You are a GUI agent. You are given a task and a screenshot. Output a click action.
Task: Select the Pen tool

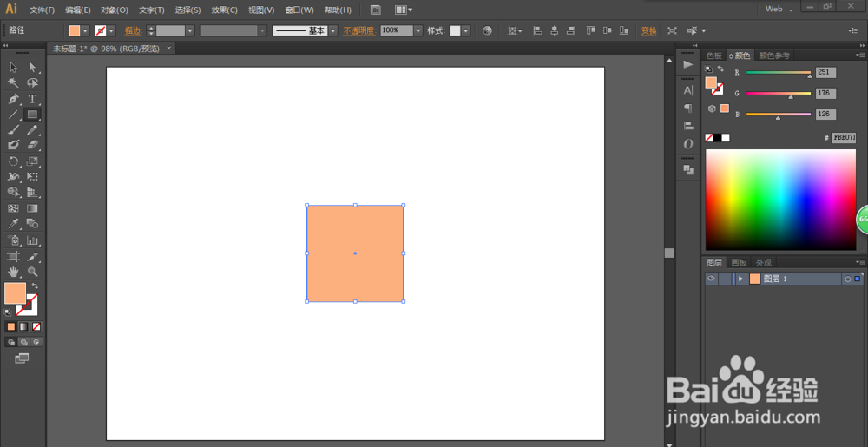pos(14,99)
